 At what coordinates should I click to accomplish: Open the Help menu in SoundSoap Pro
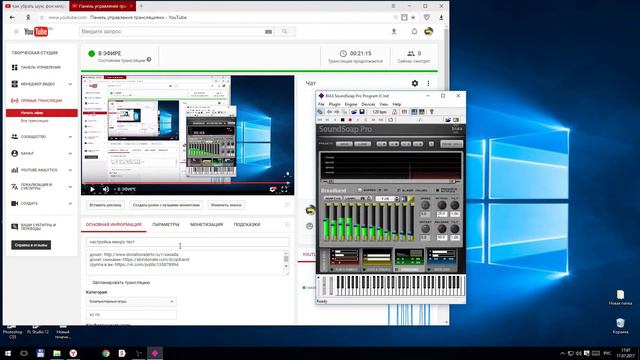click(396, 104)
